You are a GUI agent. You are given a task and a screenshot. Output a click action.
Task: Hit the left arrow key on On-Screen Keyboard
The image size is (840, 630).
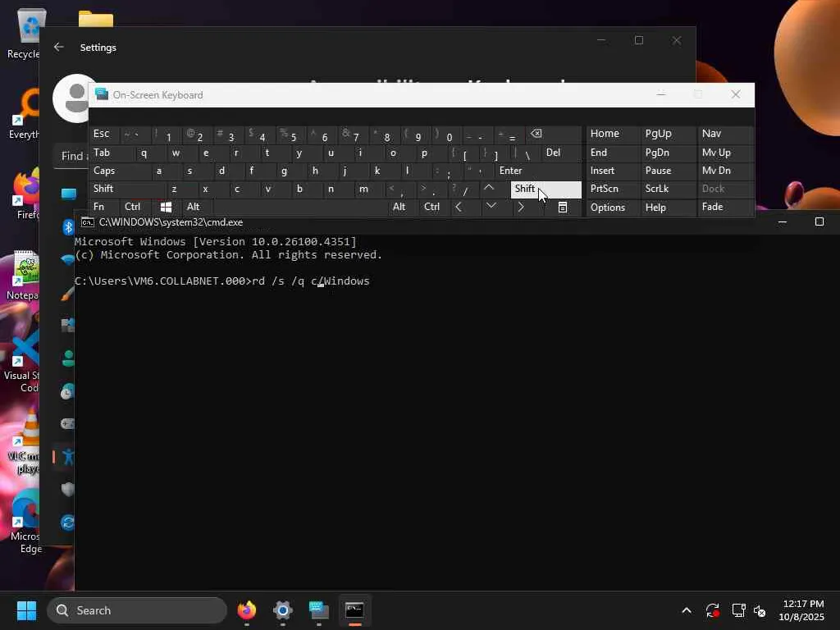click(x=459, y=207)
